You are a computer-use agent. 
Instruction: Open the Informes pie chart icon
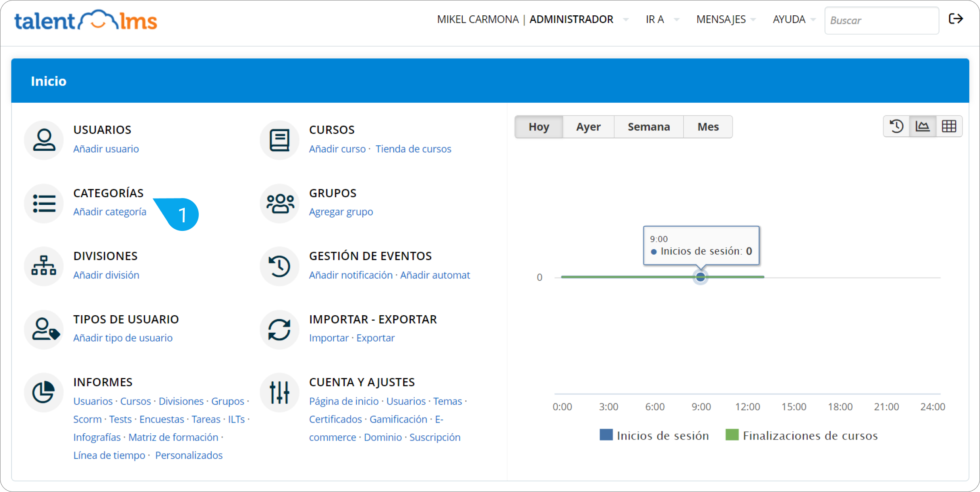click(x=44, y=392)
